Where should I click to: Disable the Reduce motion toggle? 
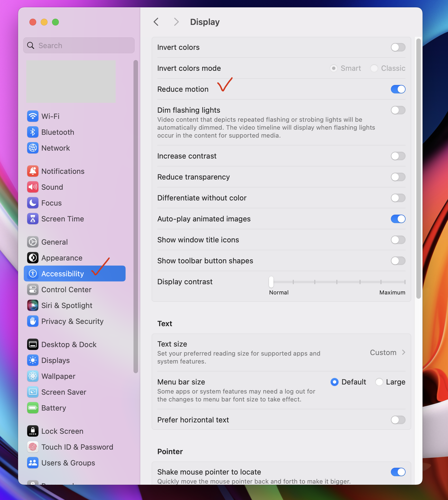coord(398,89)
